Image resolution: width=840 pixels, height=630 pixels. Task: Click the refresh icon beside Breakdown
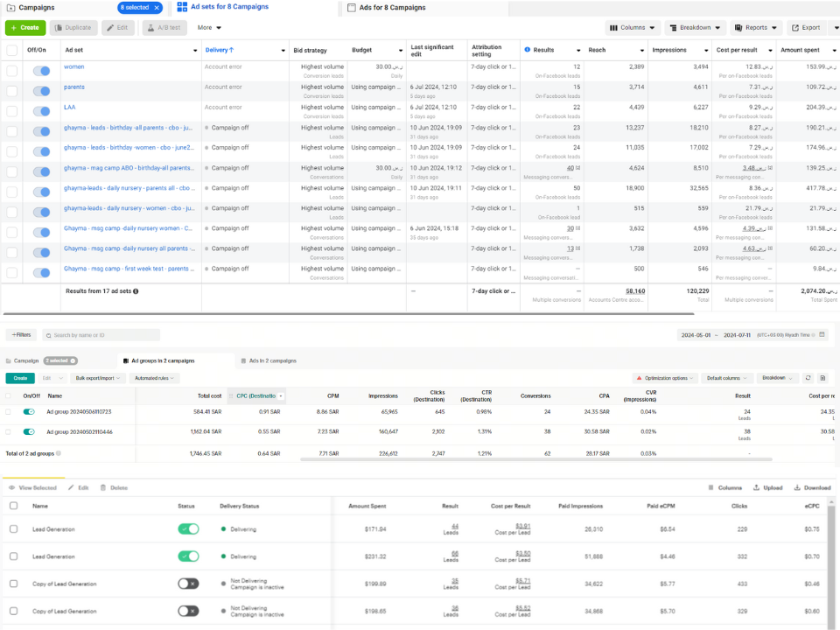tap(808, 378)
